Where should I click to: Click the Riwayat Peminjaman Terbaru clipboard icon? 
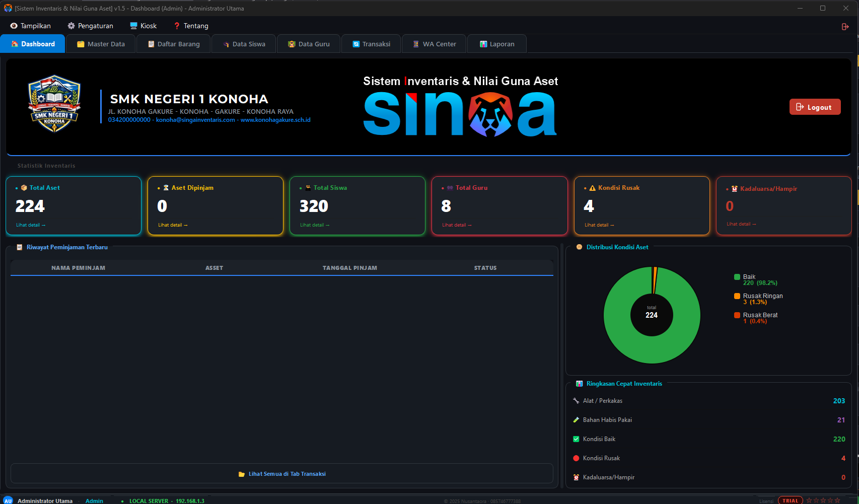coord(20,247)
